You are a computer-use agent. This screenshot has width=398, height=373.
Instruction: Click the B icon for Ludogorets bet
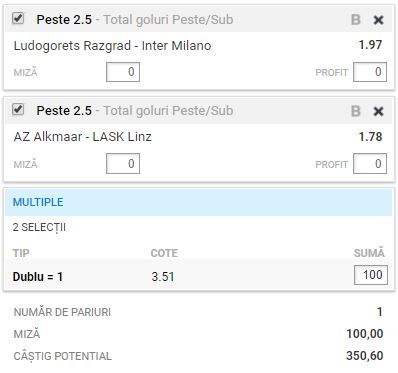[356, 20]
